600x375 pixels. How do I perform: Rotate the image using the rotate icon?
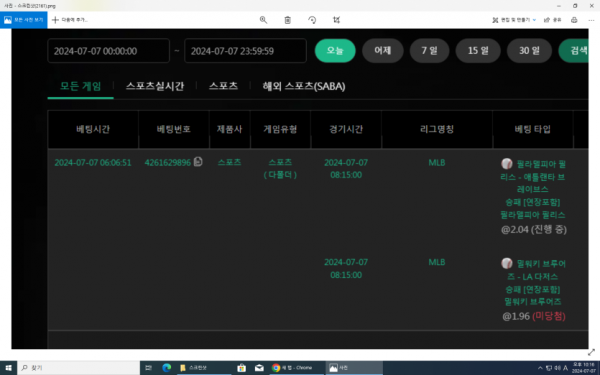(x=312, y=20)
